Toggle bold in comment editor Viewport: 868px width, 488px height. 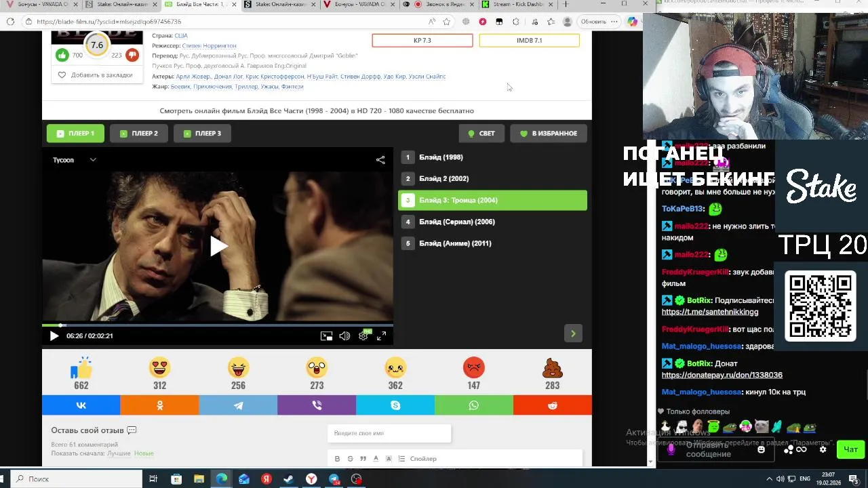[337, 459]
